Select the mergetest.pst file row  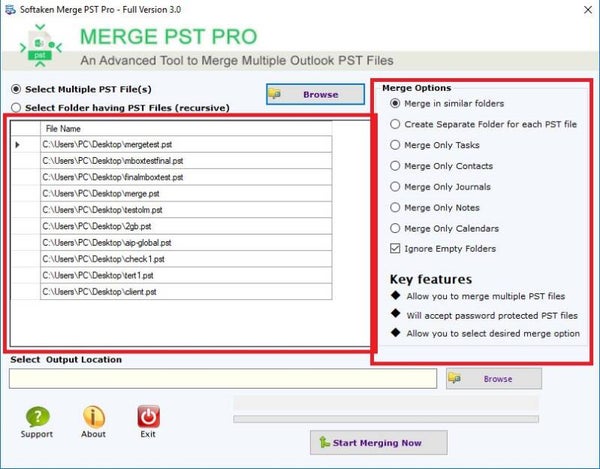pos(186,145)
